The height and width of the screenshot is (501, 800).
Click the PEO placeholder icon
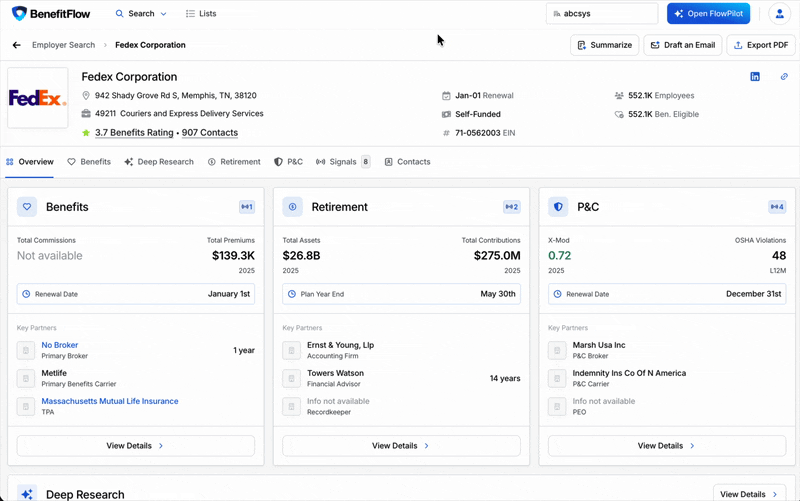[557, 407]
